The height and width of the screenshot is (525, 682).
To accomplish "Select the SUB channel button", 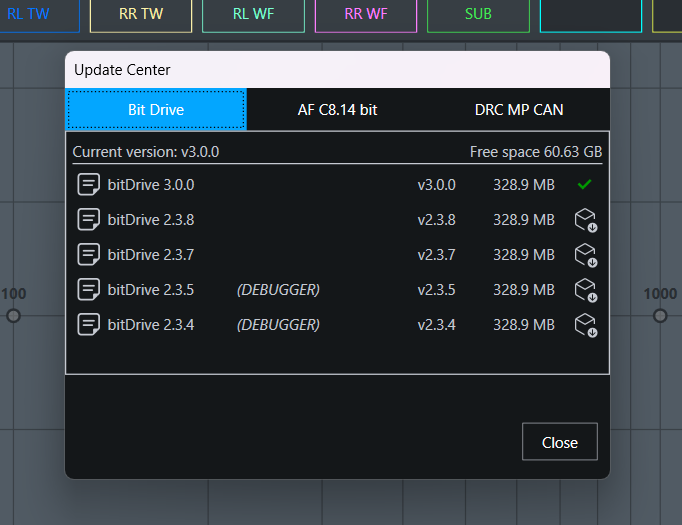I will (478, 15).
